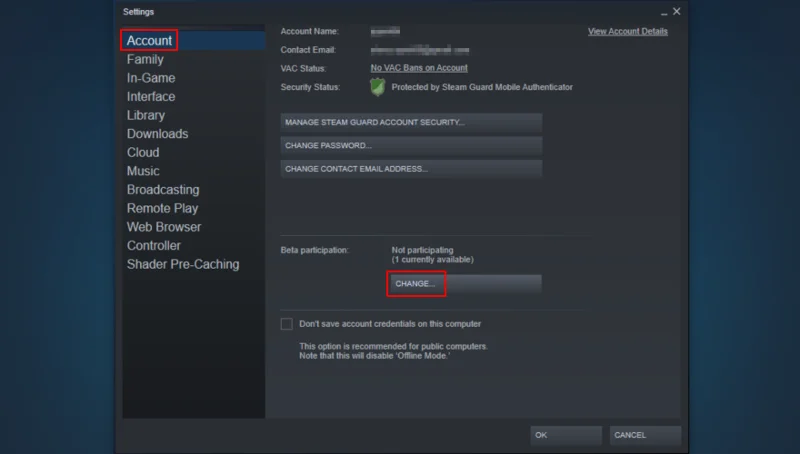Switch to Broadcasting settings
This screenshot has height=454, width=800.
point(163,190)
